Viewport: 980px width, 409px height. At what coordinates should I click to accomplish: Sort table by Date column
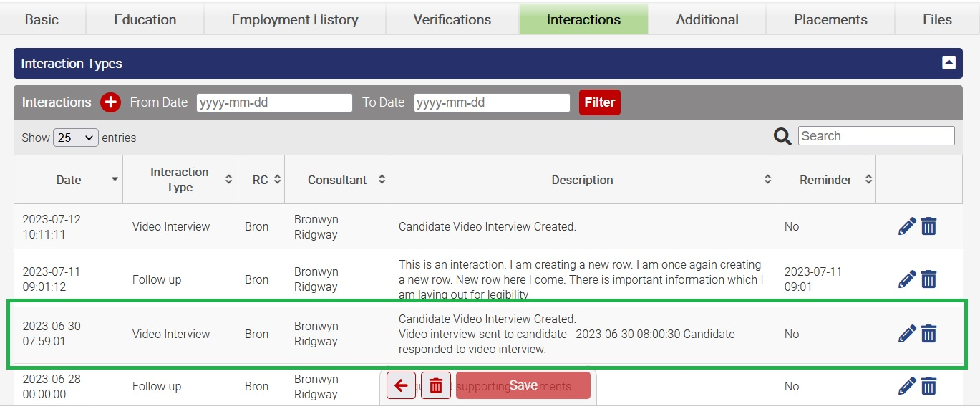69,180
